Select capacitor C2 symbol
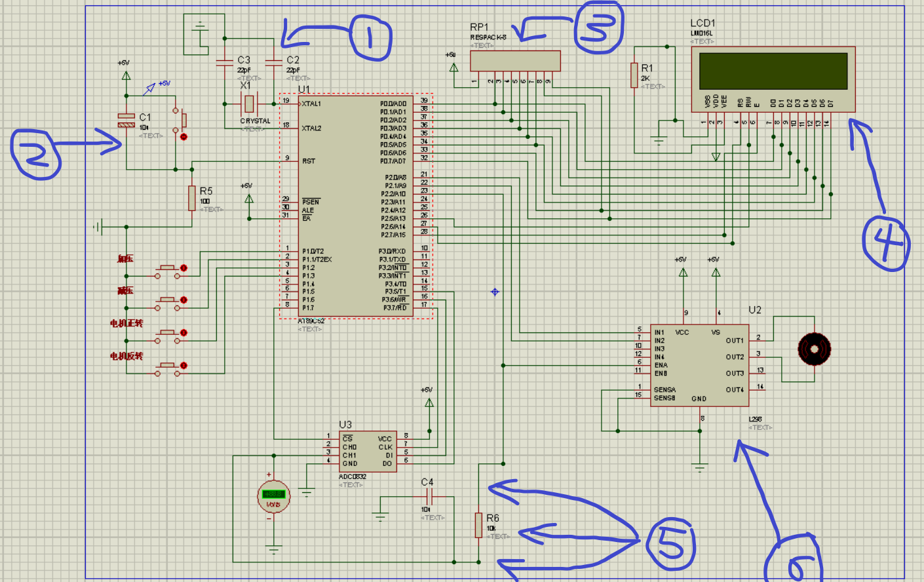924x582 pixels. pos(274,63)
